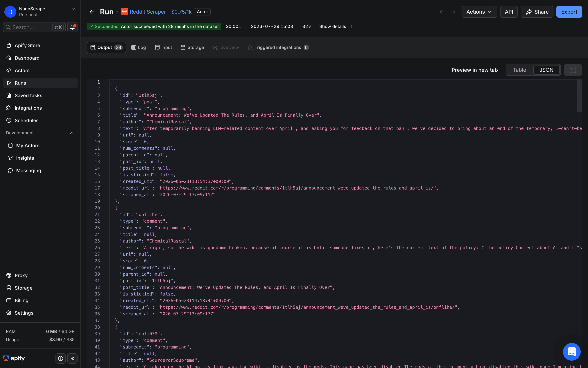588x368 pixels.
Task: Switch to the Log tab
Action: coord(139,47)
